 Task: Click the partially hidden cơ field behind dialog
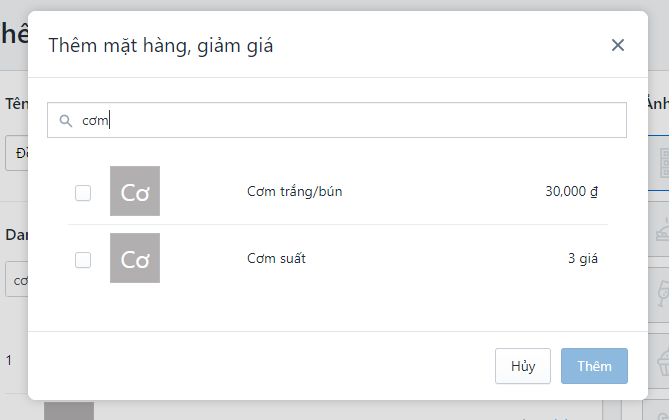click(17, 280)
